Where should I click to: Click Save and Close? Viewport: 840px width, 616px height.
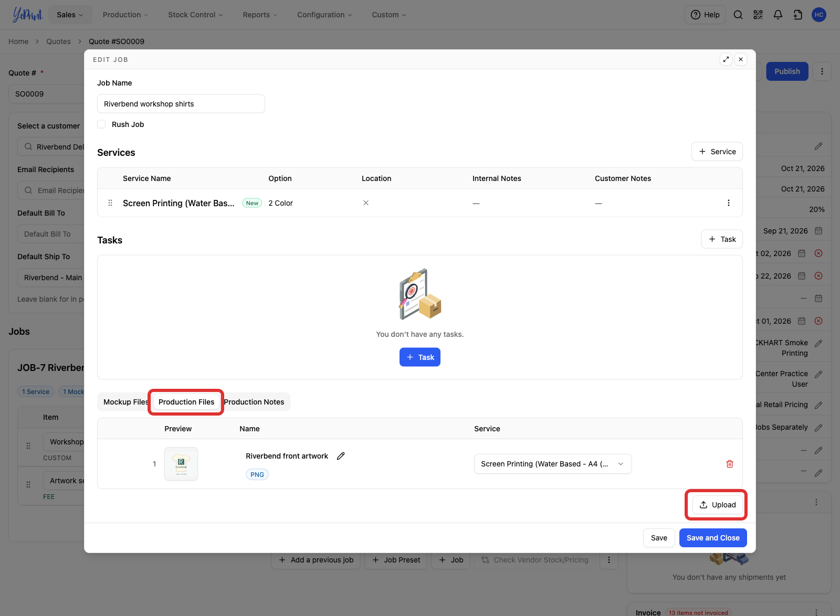[713, 538]
